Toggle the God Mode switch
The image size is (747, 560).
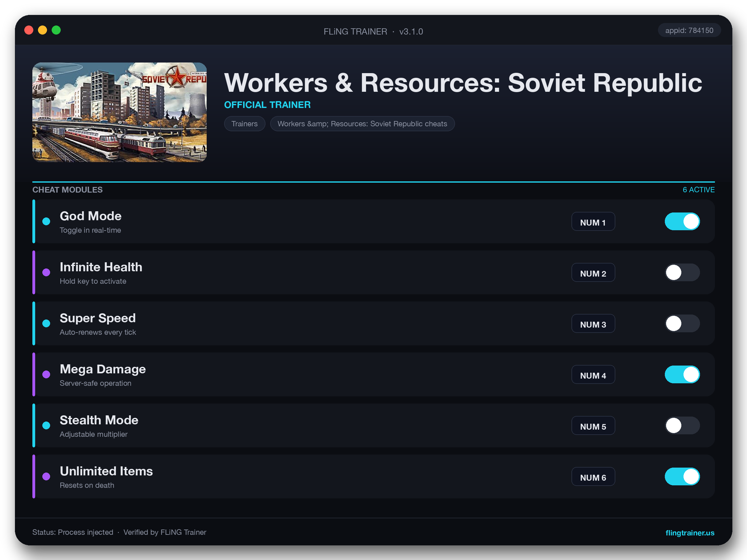pyautogui.click(x=682, y=222)
